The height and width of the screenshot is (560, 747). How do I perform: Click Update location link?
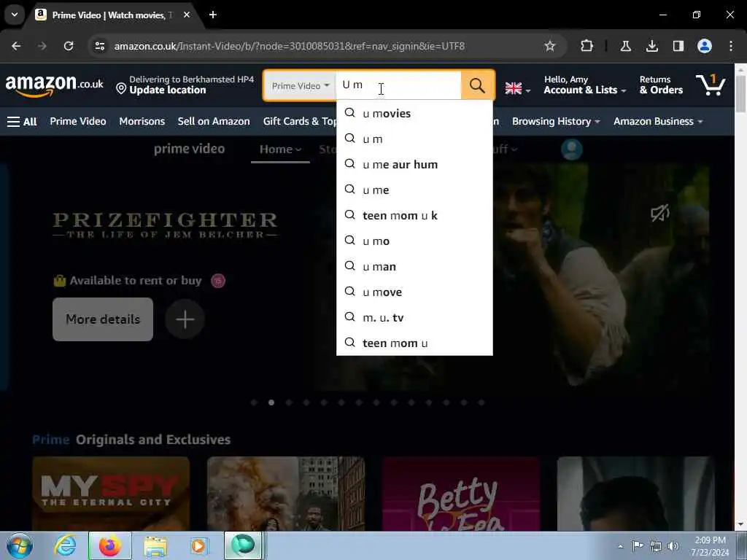pos(168,90)
